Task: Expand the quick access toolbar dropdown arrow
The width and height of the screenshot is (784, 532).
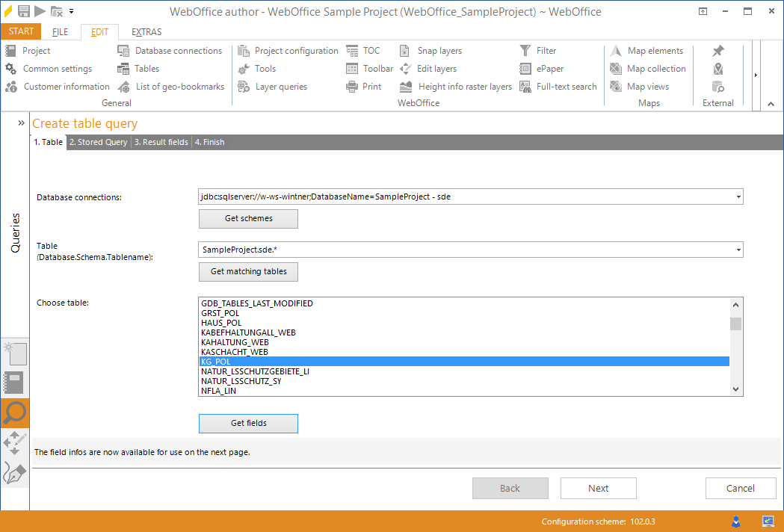Action: [71, 10]
